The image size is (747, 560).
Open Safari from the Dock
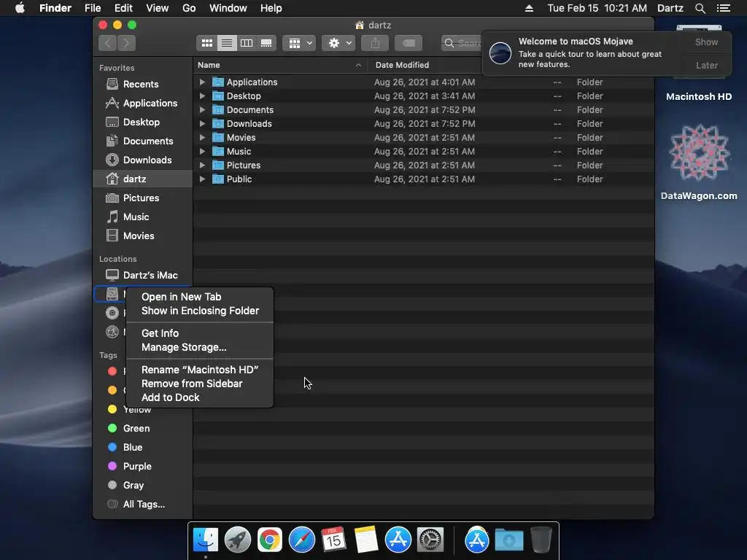pos(301,540)
